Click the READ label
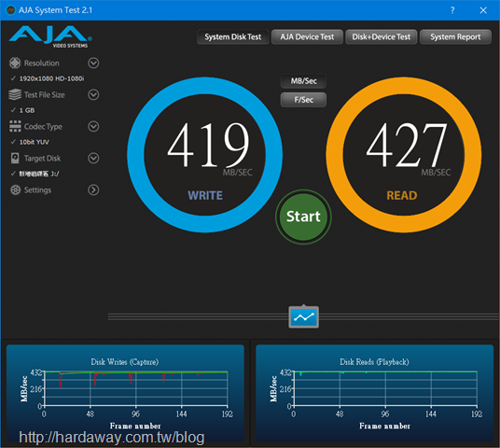Image resolution: width=500 pixels, height=448 pixels. point(402,196)
